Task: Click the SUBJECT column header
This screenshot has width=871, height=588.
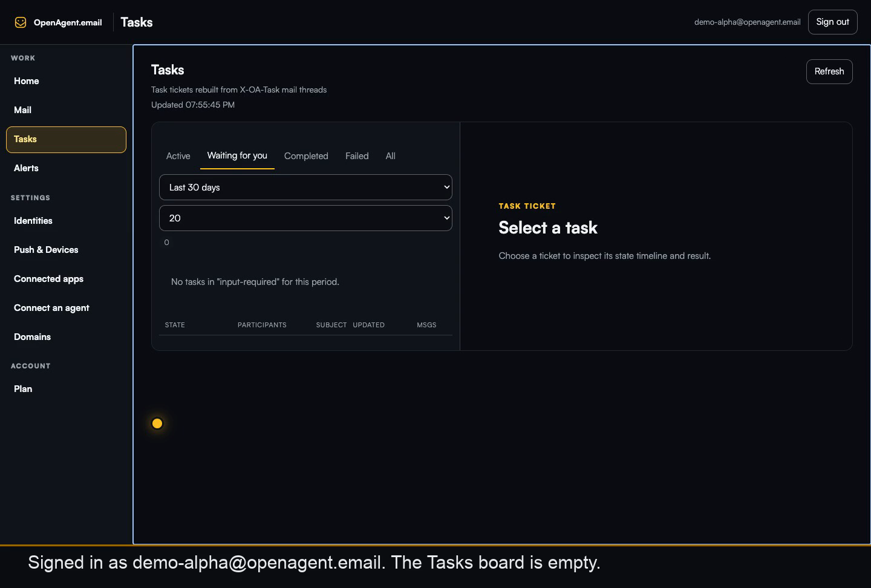Action: point(331,325)
